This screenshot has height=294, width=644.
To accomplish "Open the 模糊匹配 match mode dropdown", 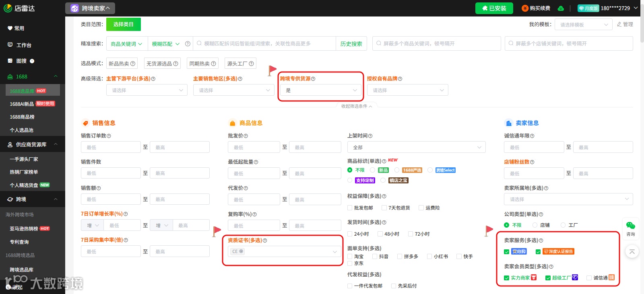I will pyautogui.click(x=166, y=44).
